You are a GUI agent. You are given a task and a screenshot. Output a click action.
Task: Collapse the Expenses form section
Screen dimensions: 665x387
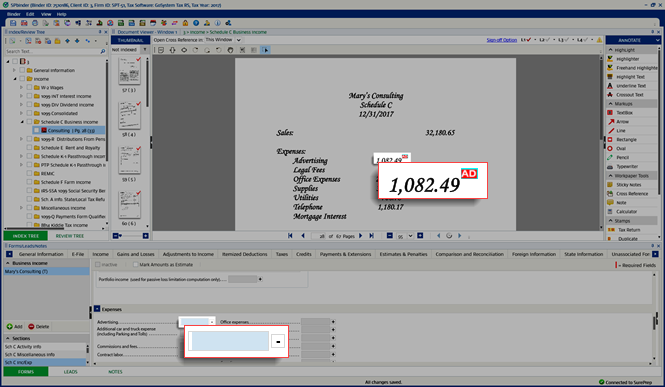click(97, 309)
